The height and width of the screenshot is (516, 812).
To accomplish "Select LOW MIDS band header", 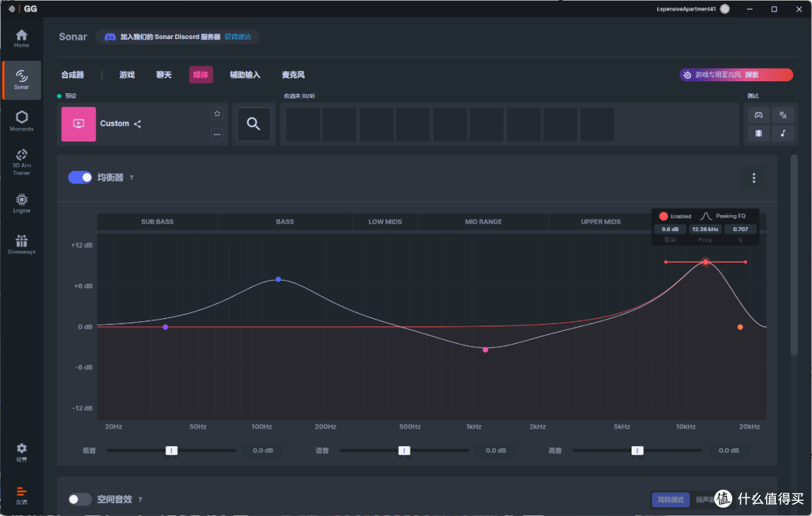I will [x=385, y=222].
